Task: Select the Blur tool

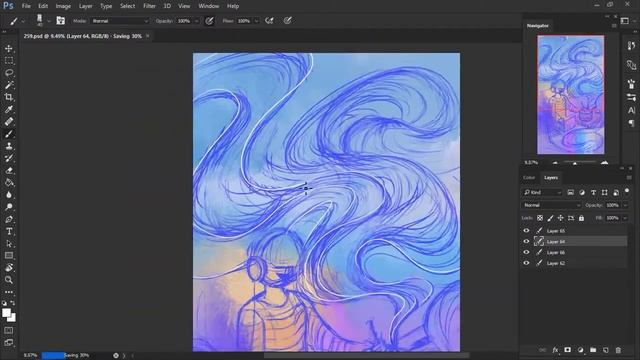Action: click(x=9, y=195)
